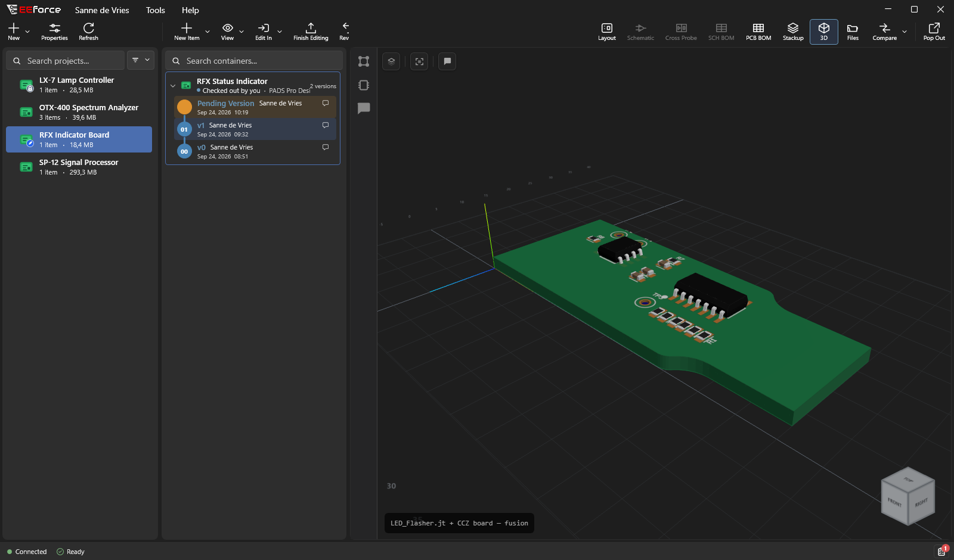Focus the Search containers field
This screenshot has width=954, height=560.
point(253,61)
